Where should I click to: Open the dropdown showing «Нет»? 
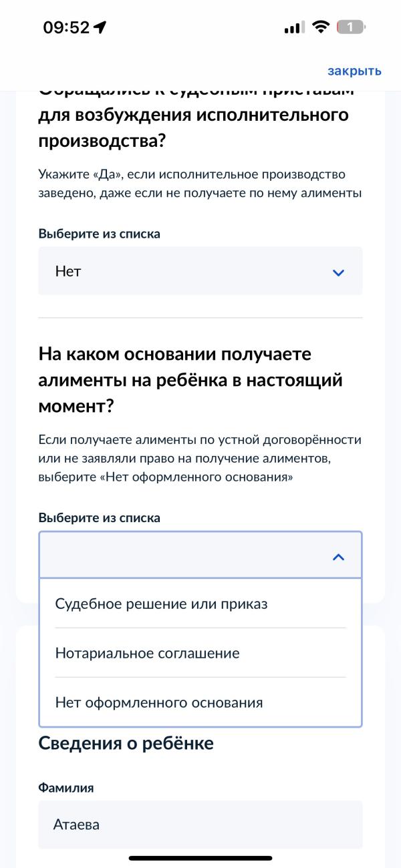[x=200, y=271]
